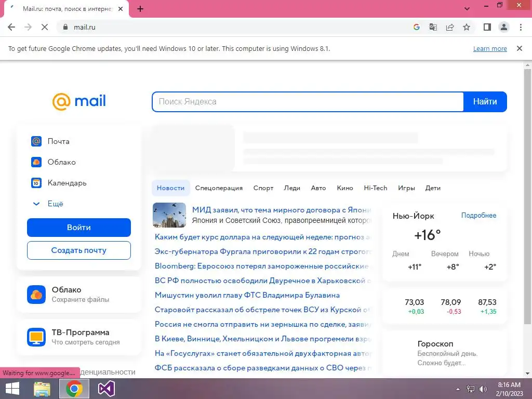Click the Почта sidebar icon
This screenshot has width=532, height=399.
click(36, 141)
